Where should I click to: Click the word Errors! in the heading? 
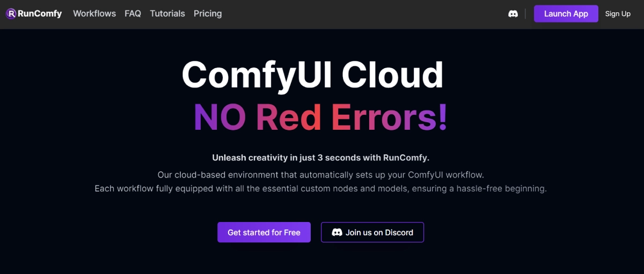coord(390,118)
